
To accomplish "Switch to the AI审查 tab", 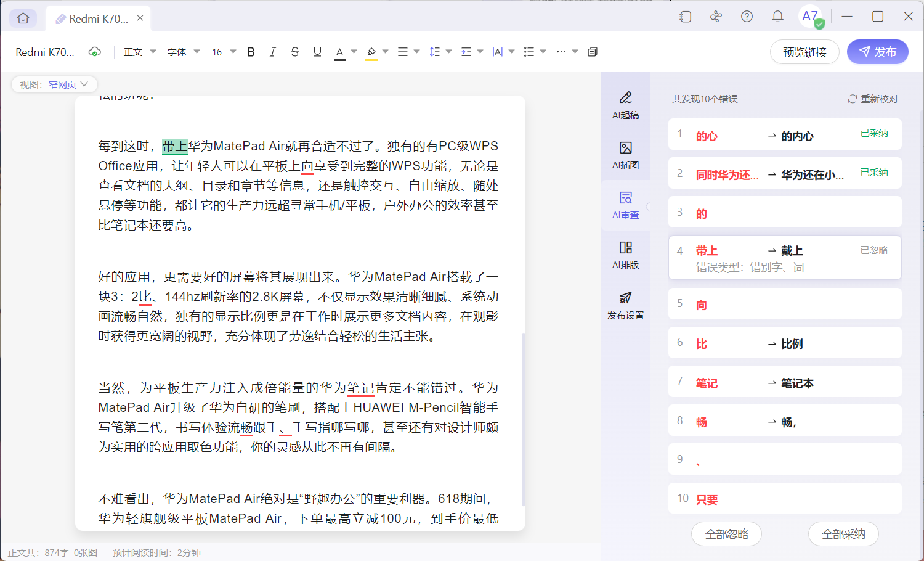I will [625, 204].
